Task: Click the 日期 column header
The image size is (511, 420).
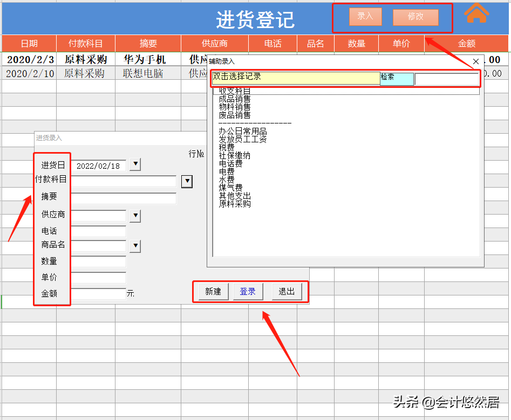Action: click(x=29, y=43)
